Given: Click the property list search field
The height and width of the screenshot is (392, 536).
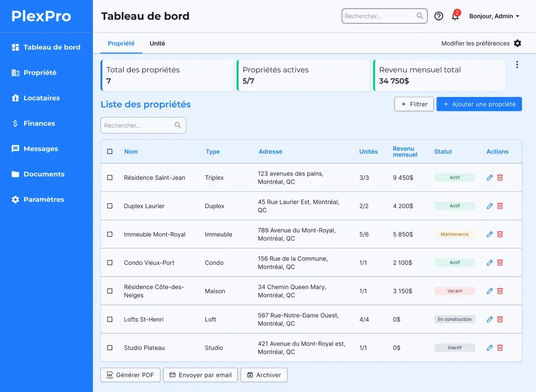Looking at the screenshot, I should click(138, 125).
